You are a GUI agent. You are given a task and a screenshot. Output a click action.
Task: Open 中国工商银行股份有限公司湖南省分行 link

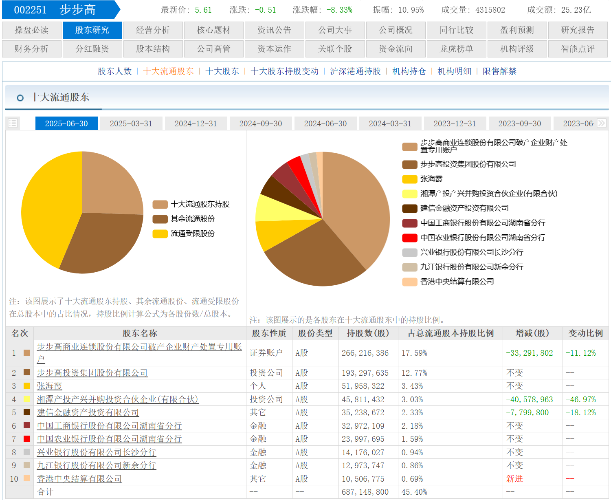pyautogui.click(x=109, y=426)
